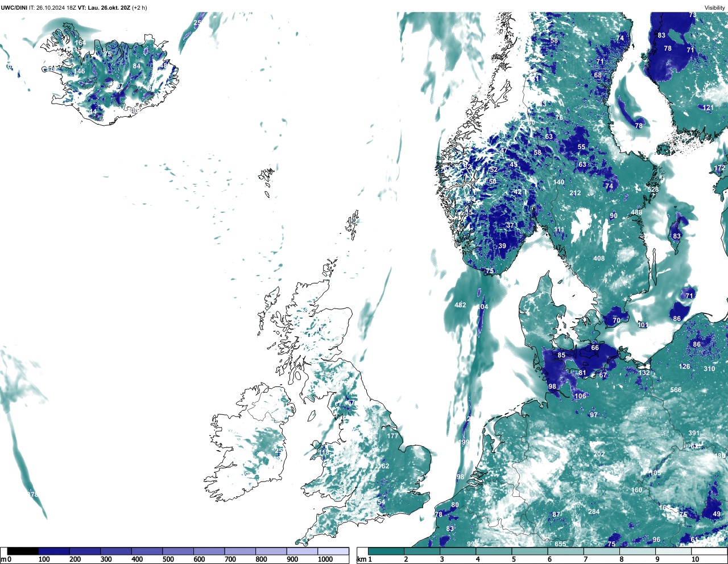728x564 pixels.
Task: Click the Visibility title label
Action: pos(715,7)
